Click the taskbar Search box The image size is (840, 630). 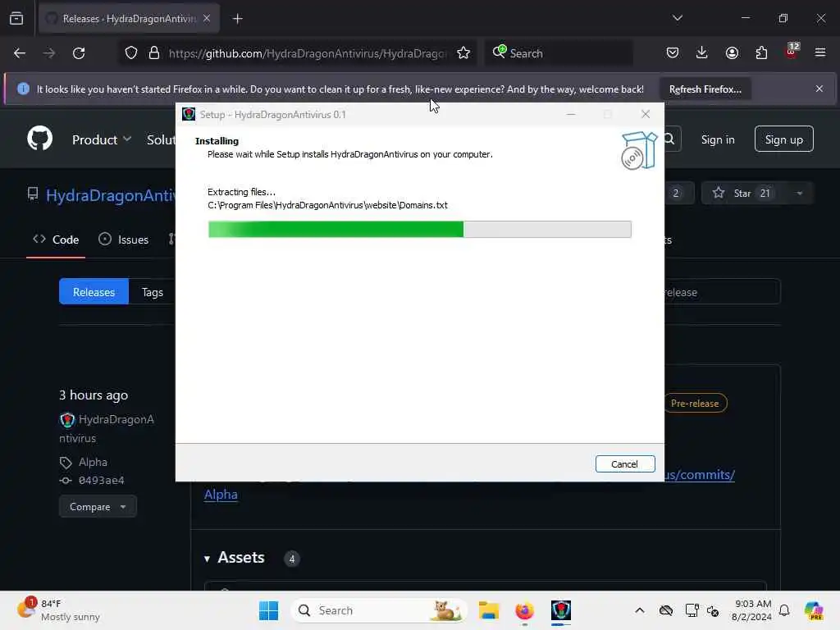379,610
